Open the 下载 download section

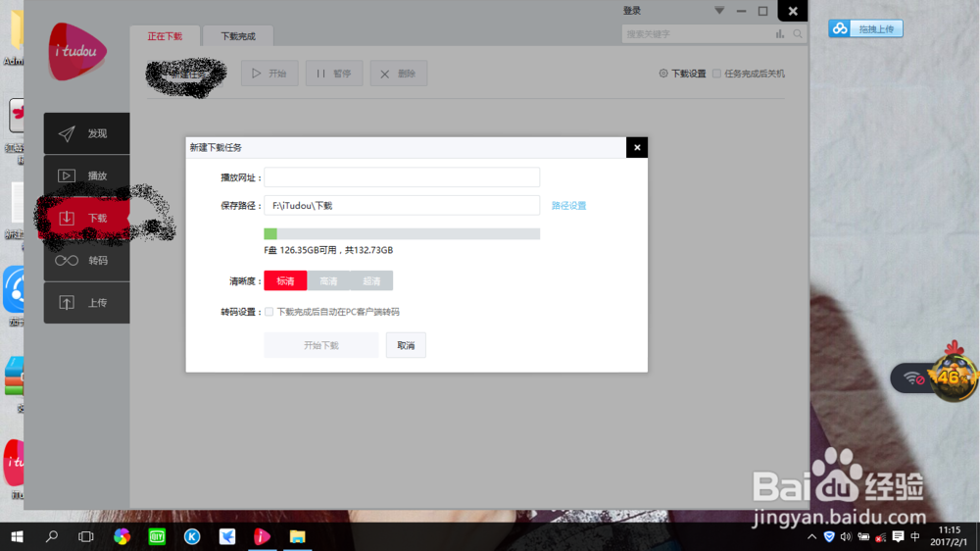pyautogui.click(x=87, y=218)
